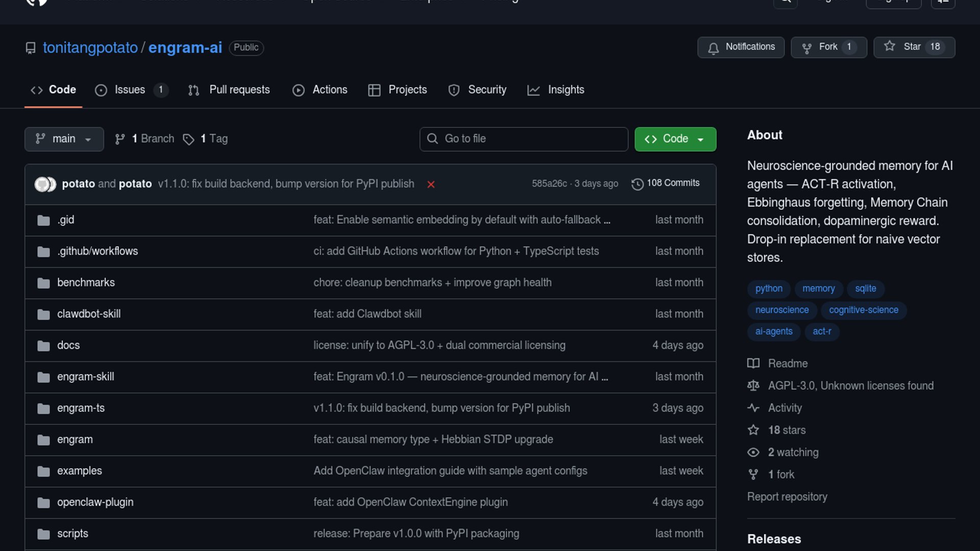Open the 108 Commits history link
The height and width of the screenshot is (551, 980).
pos(673,183)
